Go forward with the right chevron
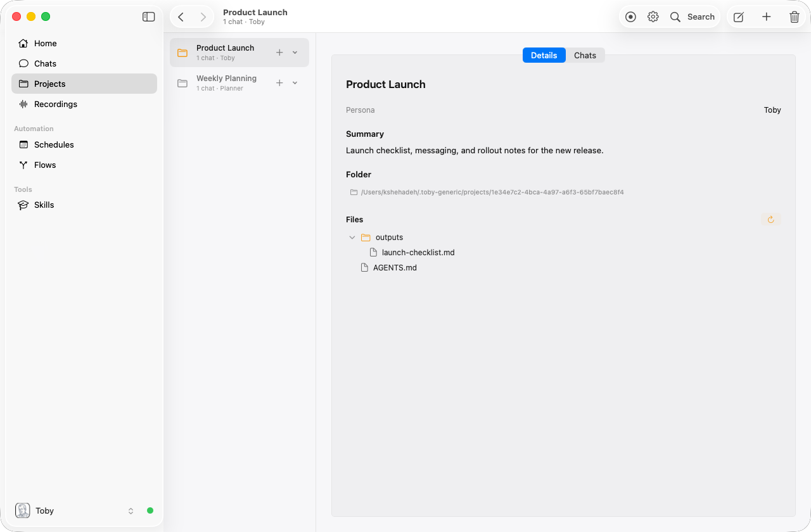 click(x=203, y=17)
